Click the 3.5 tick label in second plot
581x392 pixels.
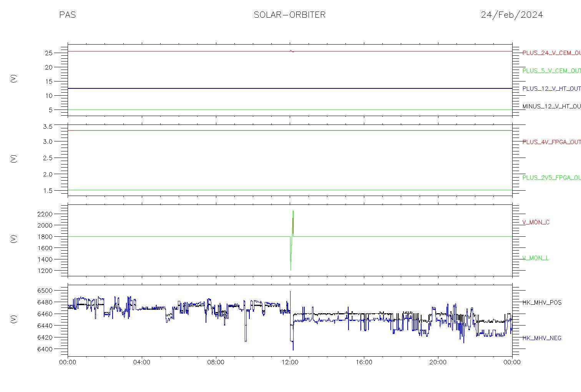point(48,126)
